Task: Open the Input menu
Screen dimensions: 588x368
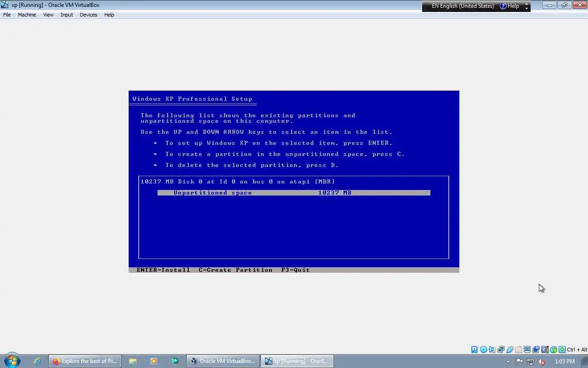Action: point(67,15)
